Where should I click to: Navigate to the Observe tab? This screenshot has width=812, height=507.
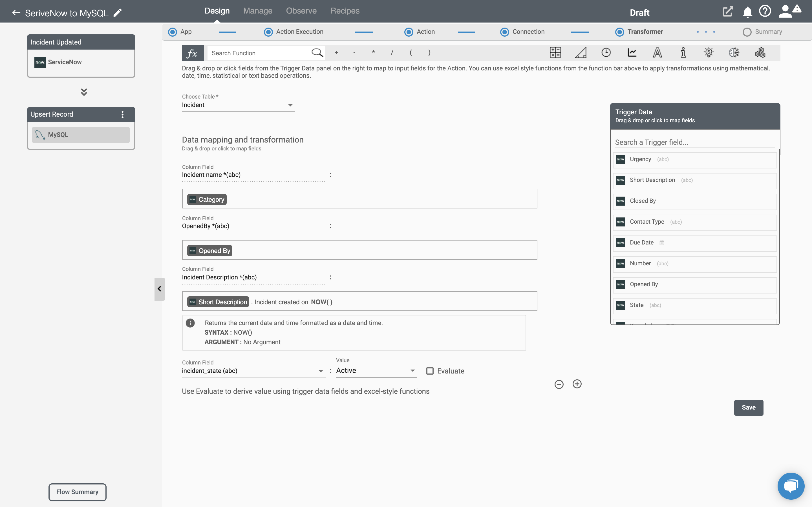[x=302, y=10]
